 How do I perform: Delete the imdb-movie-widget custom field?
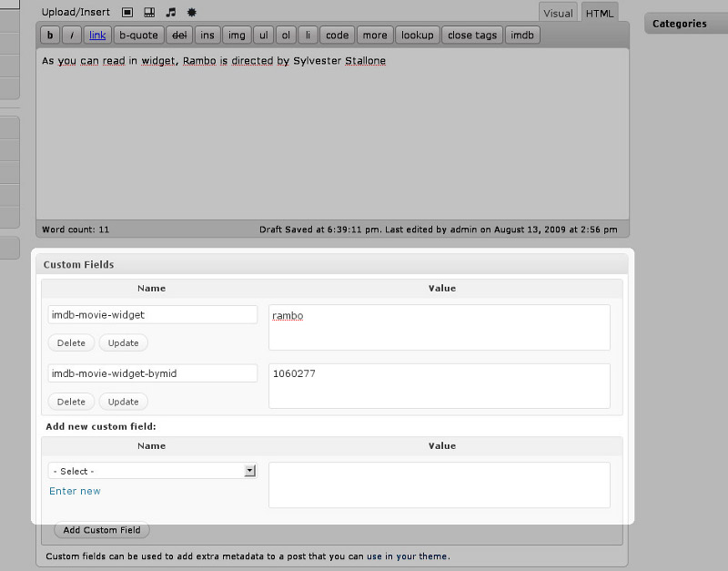(x=71, y=343)
